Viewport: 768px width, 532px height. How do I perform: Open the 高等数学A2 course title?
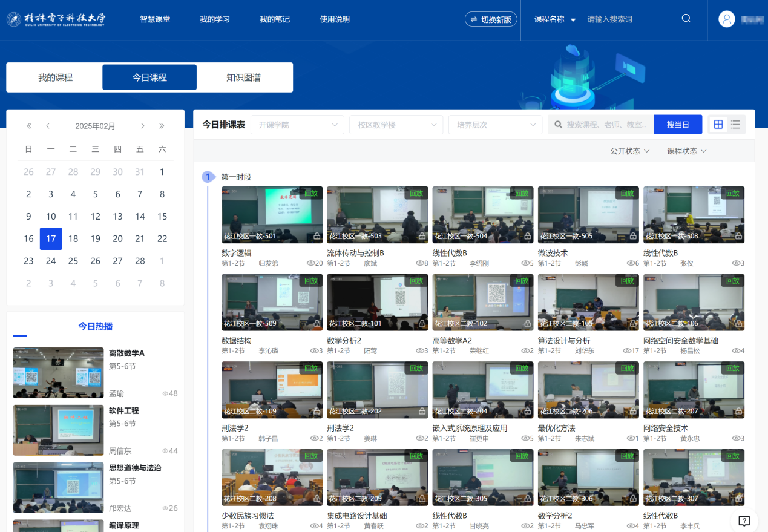(x=452, y=341)
